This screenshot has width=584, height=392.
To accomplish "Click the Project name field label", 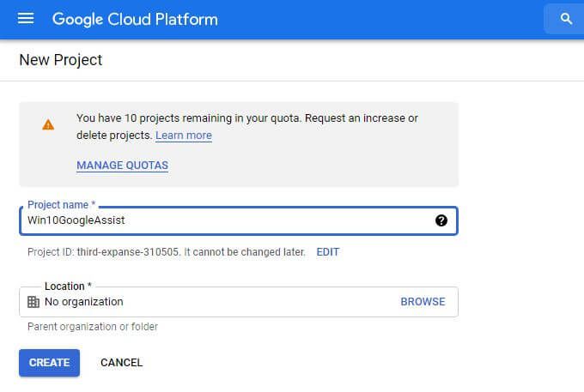I will pyautogui.click(x=62, y=204).
